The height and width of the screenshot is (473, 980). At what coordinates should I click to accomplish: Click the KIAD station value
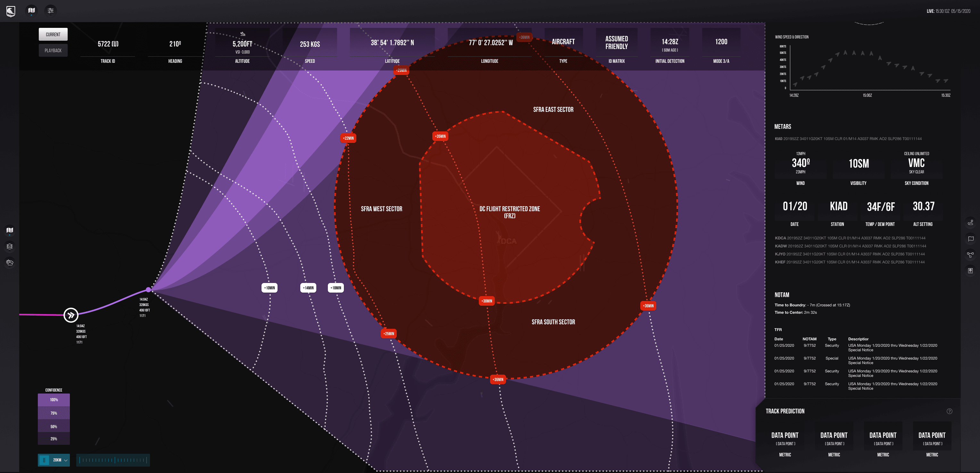(x=838, y=206)
